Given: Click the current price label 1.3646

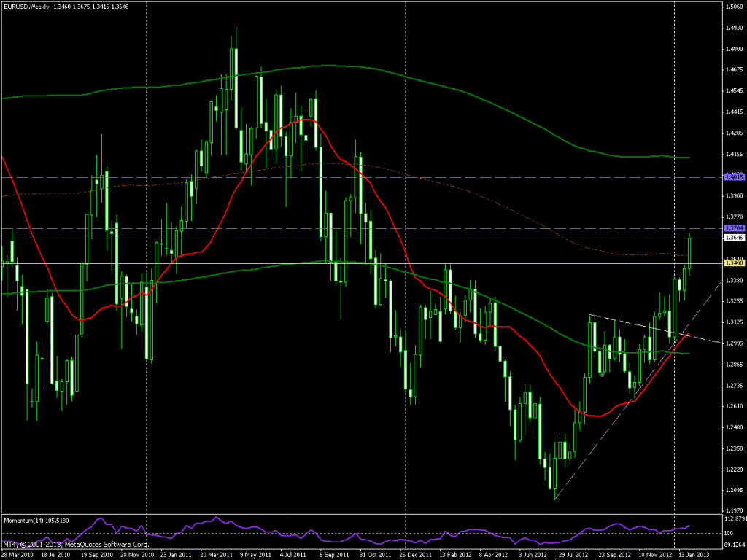Looking at the screenshot, I should [733, 238].
